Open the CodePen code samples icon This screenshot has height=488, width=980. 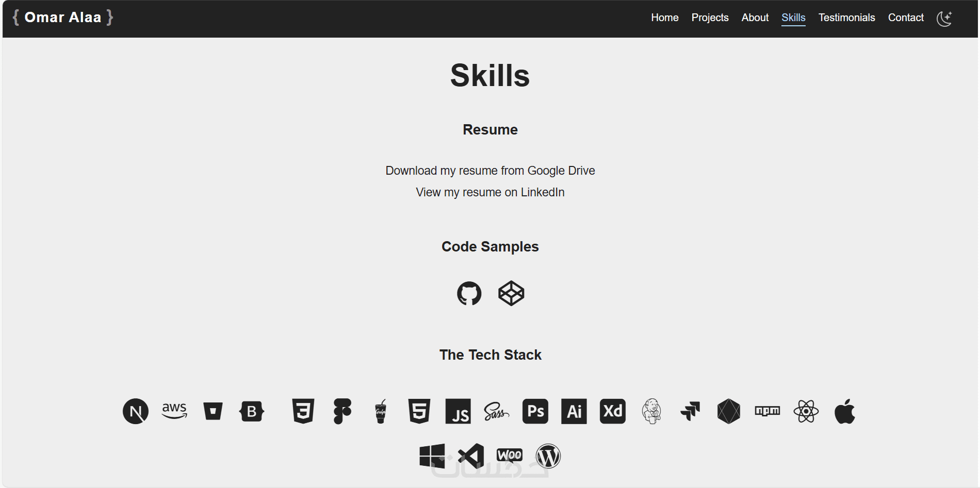point(511,293)
